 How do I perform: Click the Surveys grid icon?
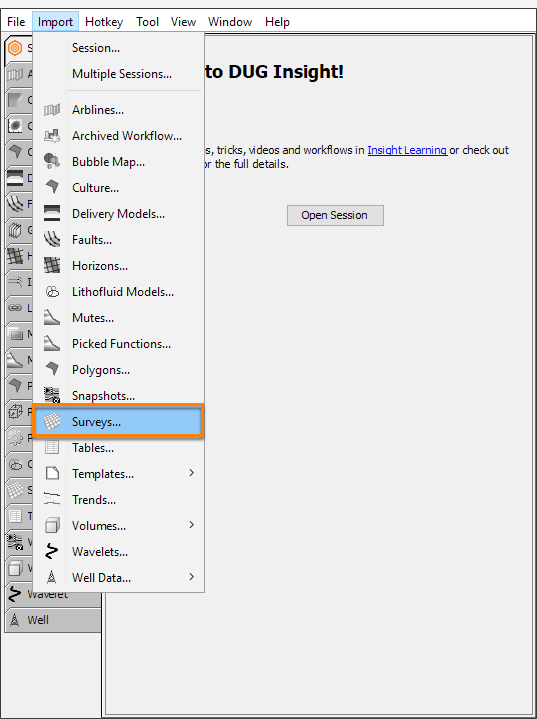click(x=52, y=422)
